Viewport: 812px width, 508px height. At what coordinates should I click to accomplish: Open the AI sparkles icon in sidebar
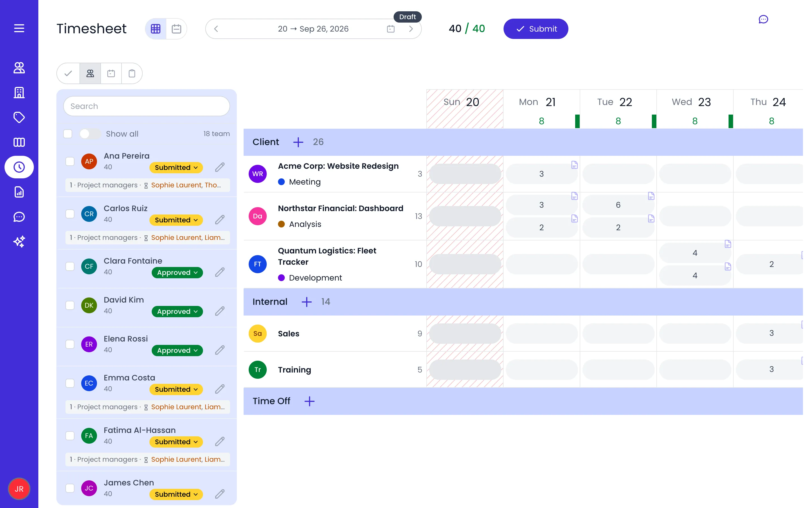click(19, 242)
